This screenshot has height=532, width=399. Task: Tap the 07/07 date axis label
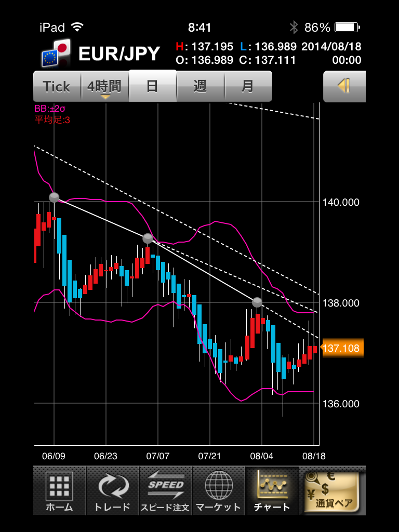pos(158,456)
